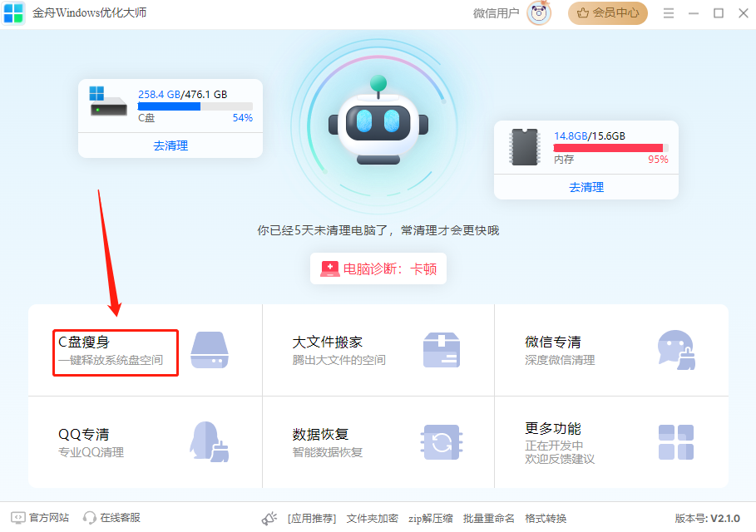Open zip解压缩 recommended app

click(430, 518)
